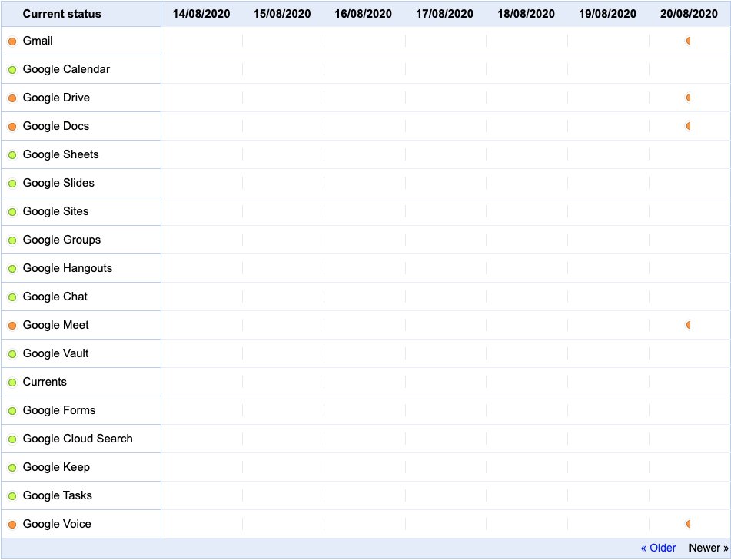731x560 pixels.
Task: Click the green status dot beside Google Forms
Action: click(12, 411)
